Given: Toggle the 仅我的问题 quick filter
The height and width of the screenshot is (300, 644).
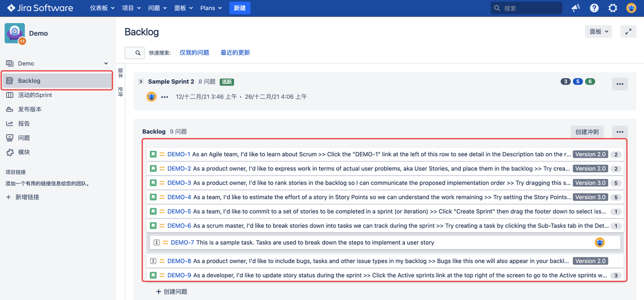Looking at the screenshot, I should (194, 53).
